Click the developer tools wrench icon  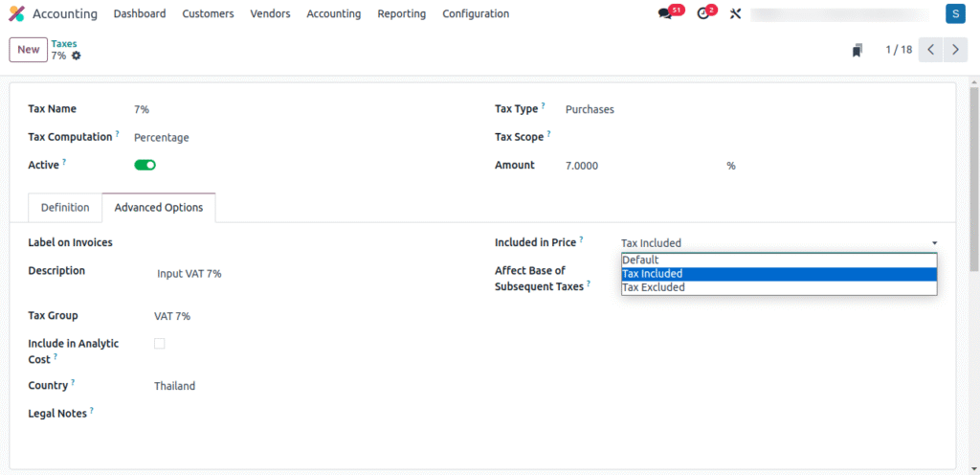735,14
